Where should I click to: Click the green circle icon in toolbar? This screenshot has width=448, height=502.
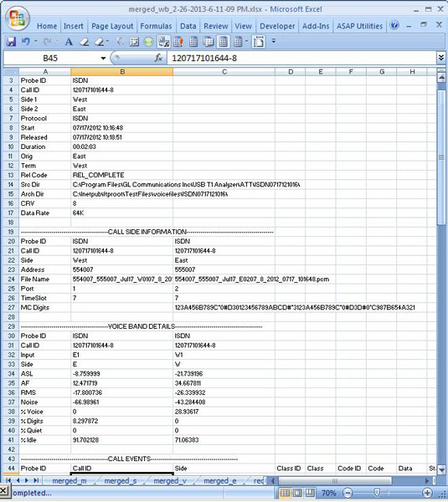(148, 42)
